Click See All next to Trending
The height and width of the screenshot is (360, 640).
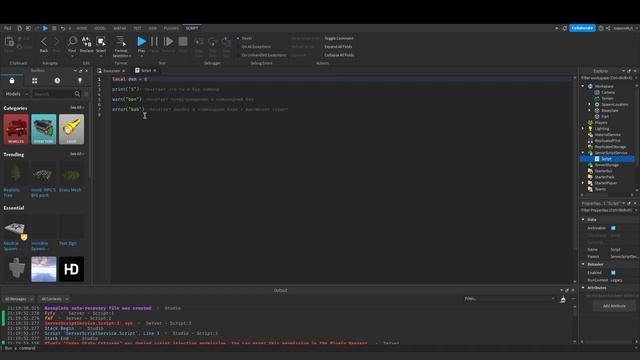click(x=77, y=154)
